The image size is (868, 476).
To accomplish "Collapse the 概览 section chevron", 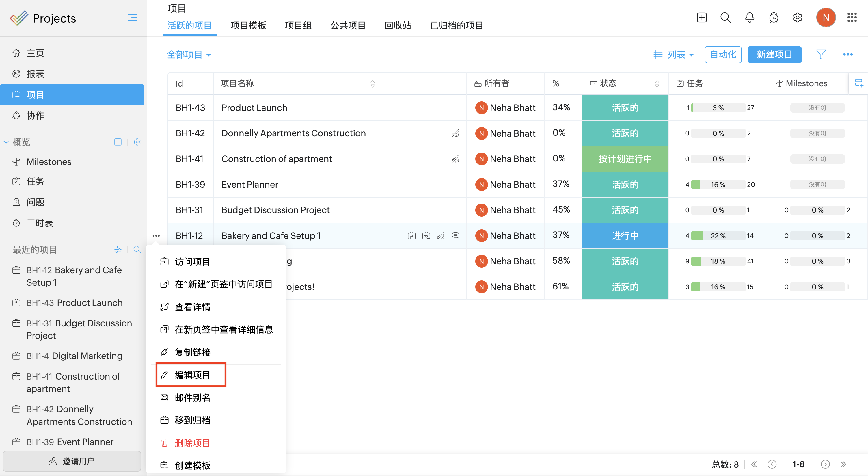I will [x=6, y=142].
